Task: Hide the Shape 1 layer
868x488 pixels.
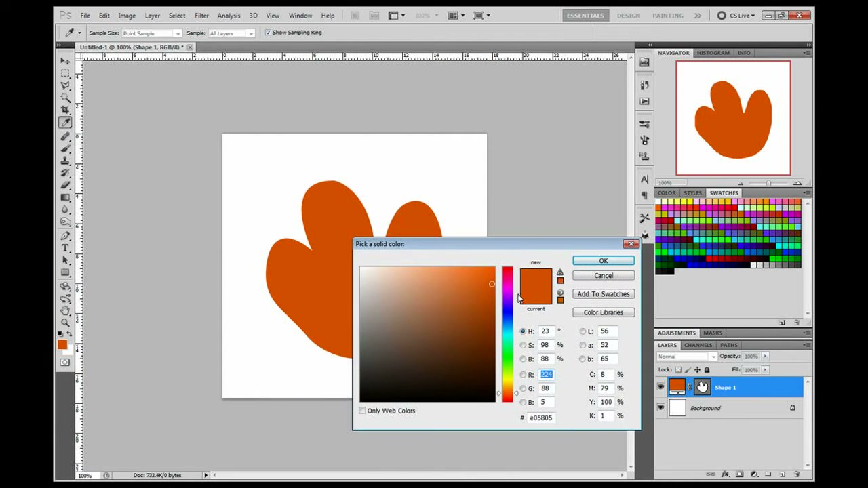Action: pyautogui.click(x=661, y=387)
